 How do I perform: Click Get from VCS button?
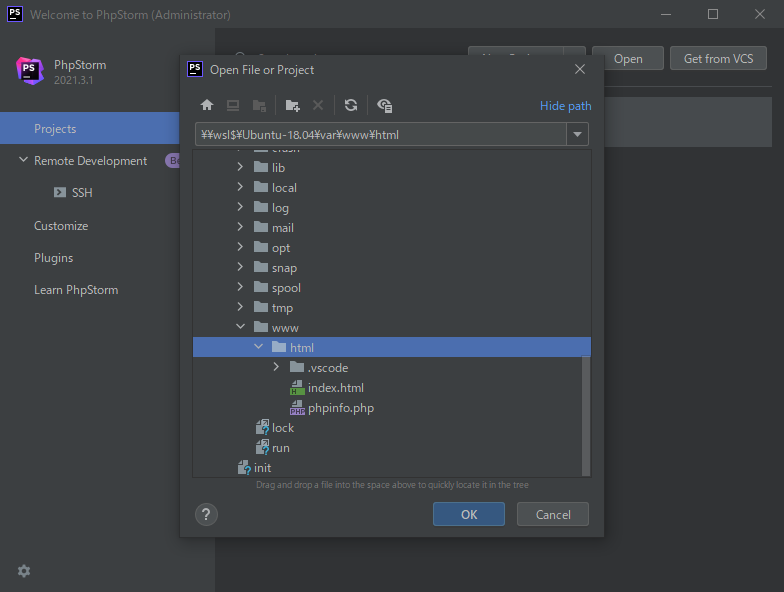pos(718,59)
